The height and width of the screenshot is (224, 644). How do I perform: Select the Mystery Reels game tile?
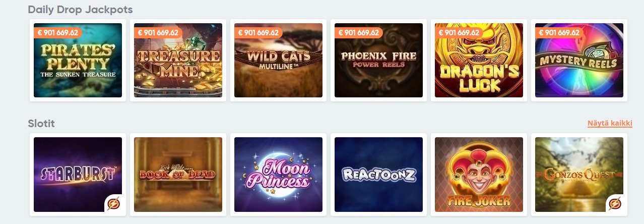579,61
